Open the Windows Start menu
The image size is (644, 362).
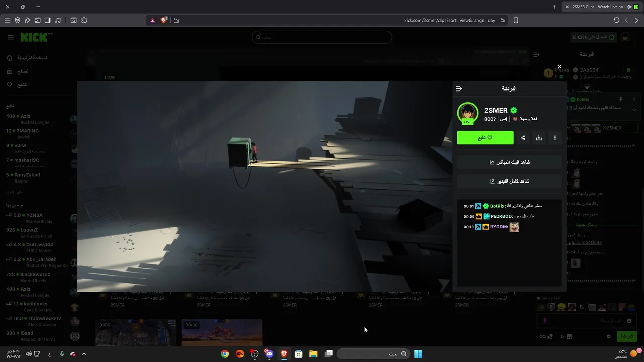pyautogui.click(x=418, y=354)
